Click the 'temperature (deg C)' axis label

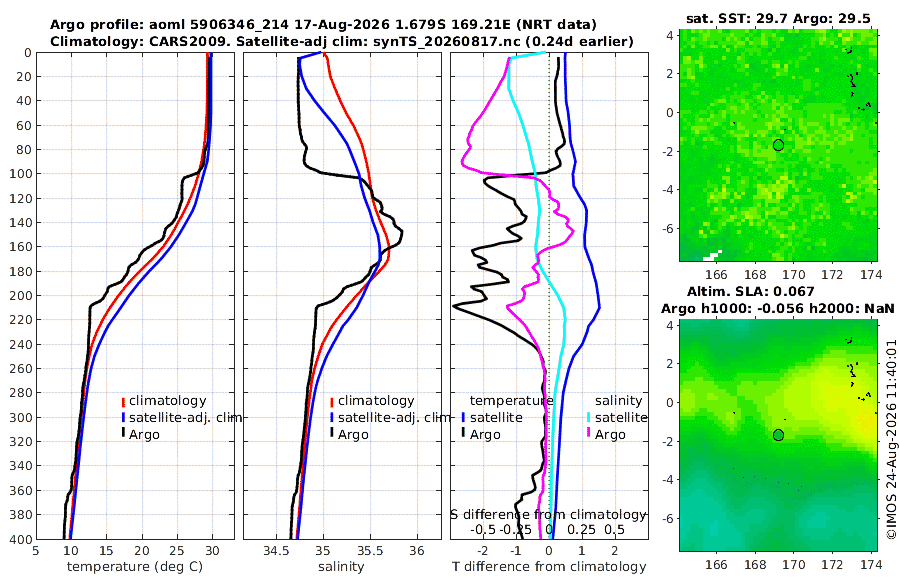[135, 567]
